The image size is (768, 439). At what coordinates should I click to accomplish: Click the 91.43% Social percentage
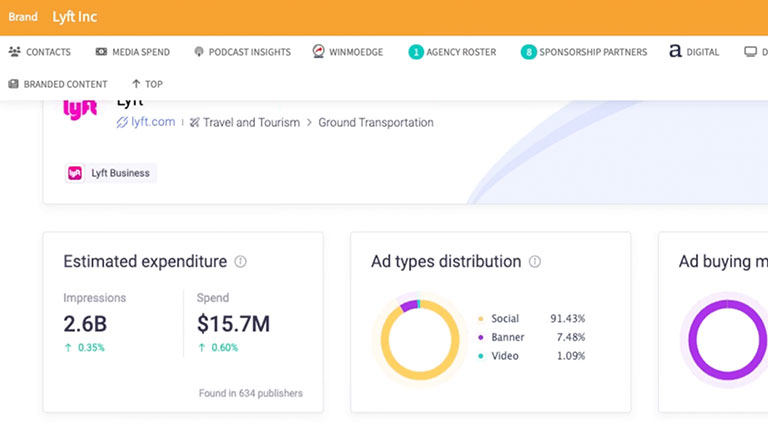point(568,318)
